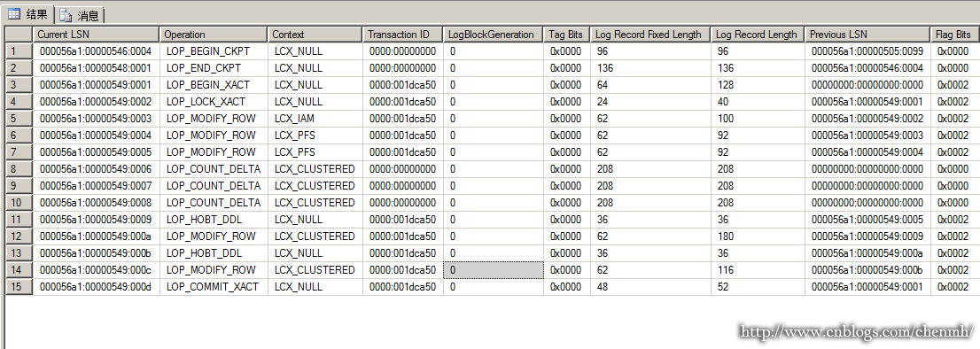
Task: Click LOP_HOBT_DDL in row 11
Action: point(214,220)
